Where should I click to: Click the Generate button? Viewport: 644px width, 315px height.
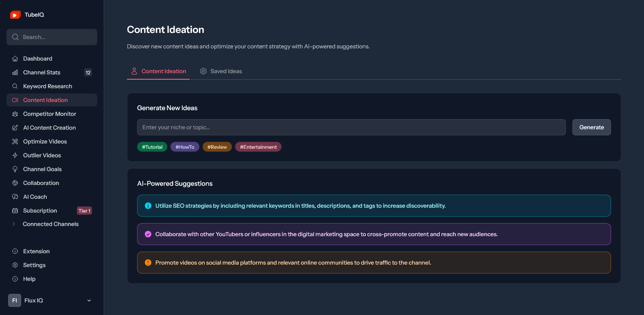592,127
